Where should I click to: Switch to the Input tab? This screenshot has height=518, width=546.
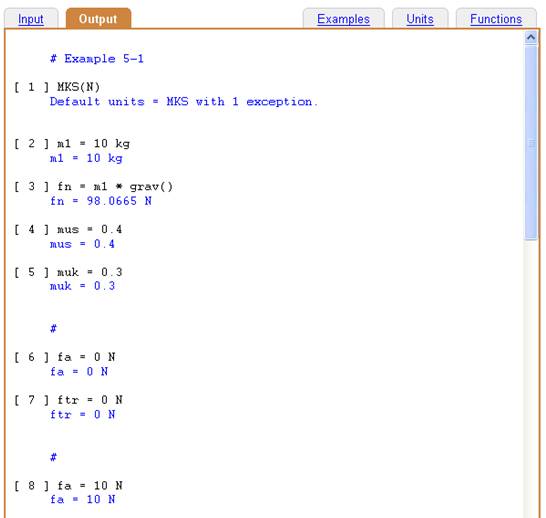click(31, 19)
